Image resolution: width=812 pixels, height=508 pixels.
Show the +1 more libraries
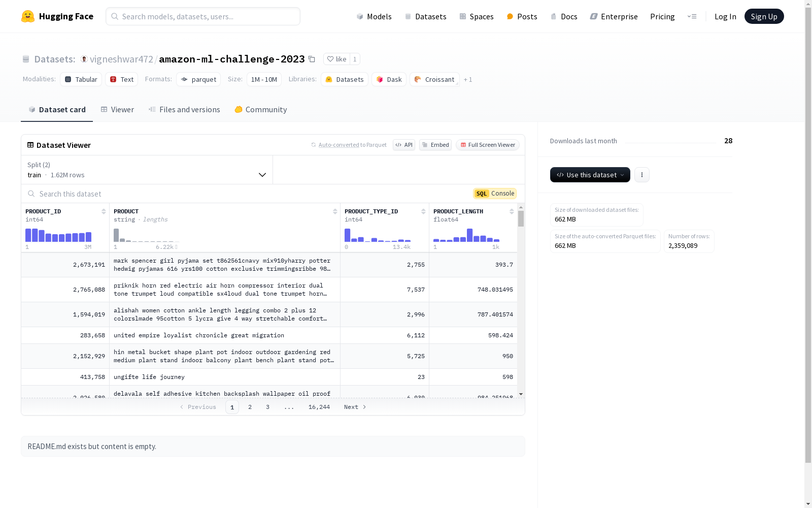(468, 79)
